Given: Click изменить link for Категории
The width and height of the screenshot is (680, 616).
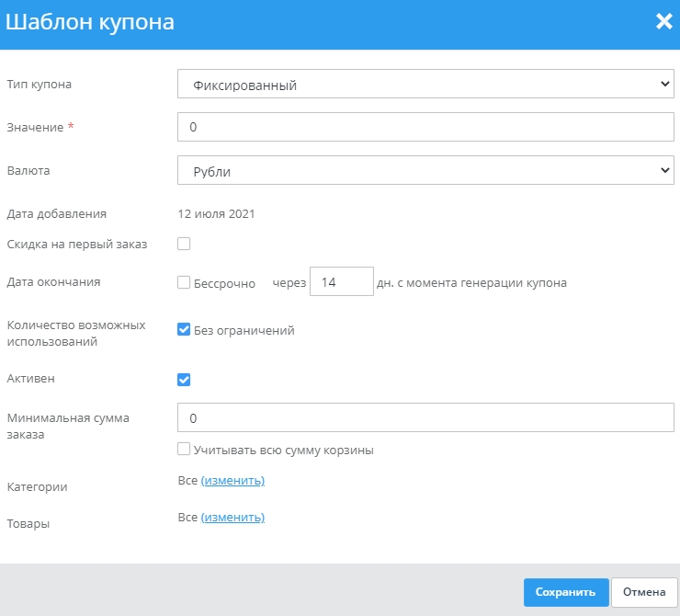Looking at the screenshot, I should (x=232, y=481).
